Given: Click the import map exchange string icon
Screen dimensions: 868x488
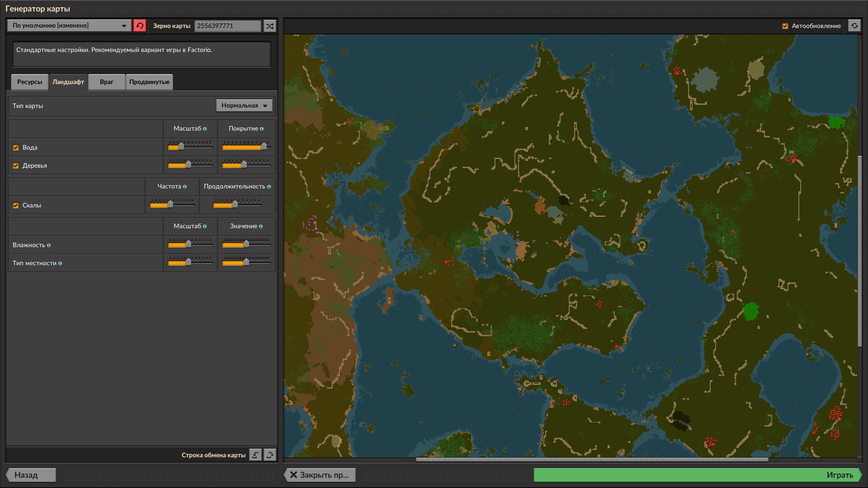Looking at the screenshot, I should (255, 455).
